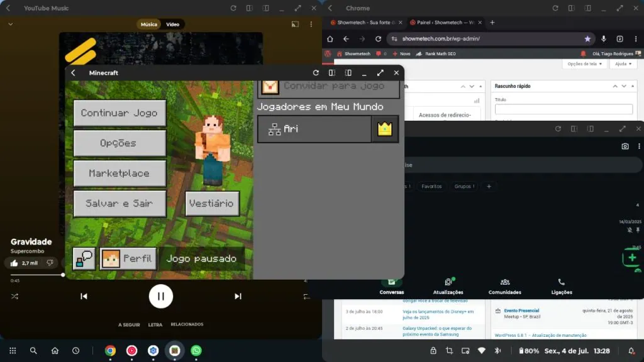Viewport: 644px width, 362px height.
Task: Like the song Gravidade
Action: 15,263
